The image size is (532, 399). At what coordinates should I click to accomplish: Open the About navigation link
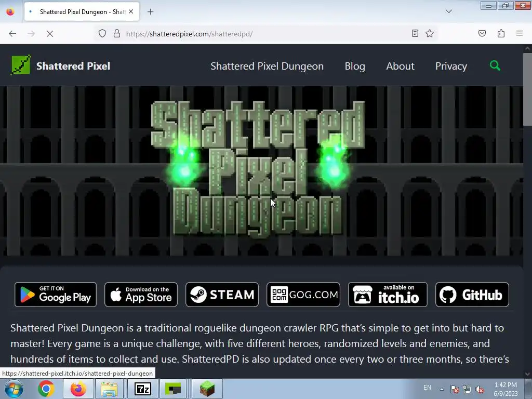[x=400, y=66]
